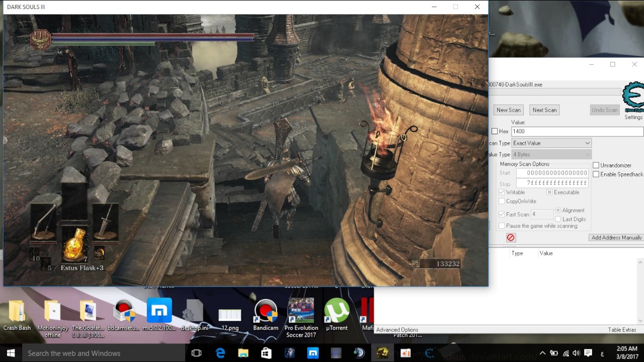Click the address list scrollbar down arrow

point(640,321)
